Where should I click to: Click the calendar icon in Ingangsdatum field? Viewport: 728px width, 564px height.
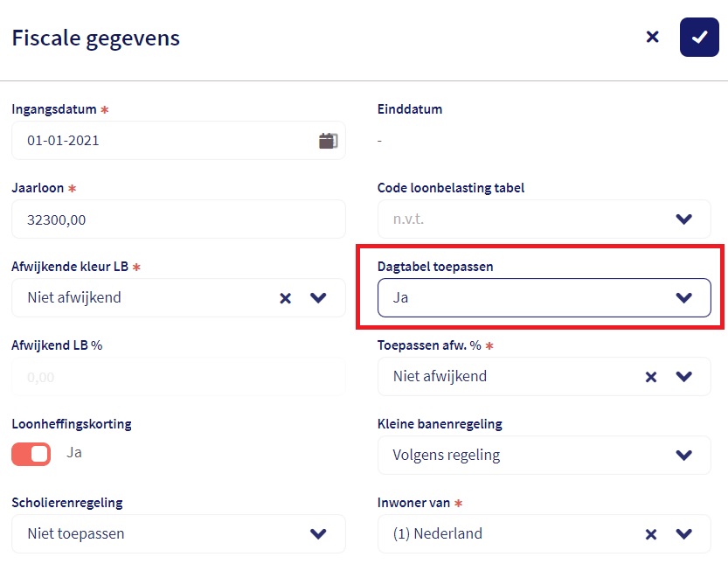(x=328, y=140)
